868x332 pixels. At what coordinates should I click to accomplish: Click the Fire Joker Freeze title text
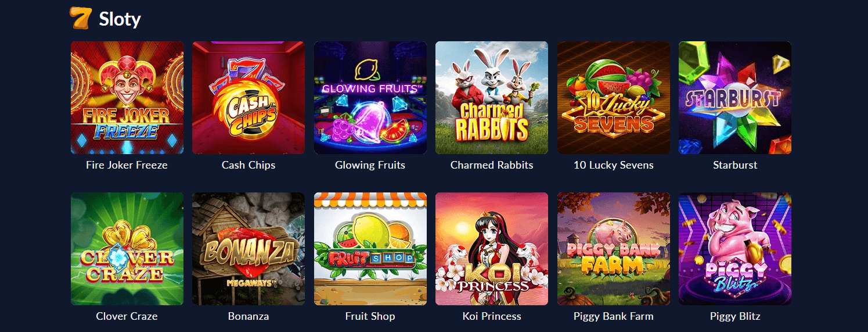[x=127, y=165]
